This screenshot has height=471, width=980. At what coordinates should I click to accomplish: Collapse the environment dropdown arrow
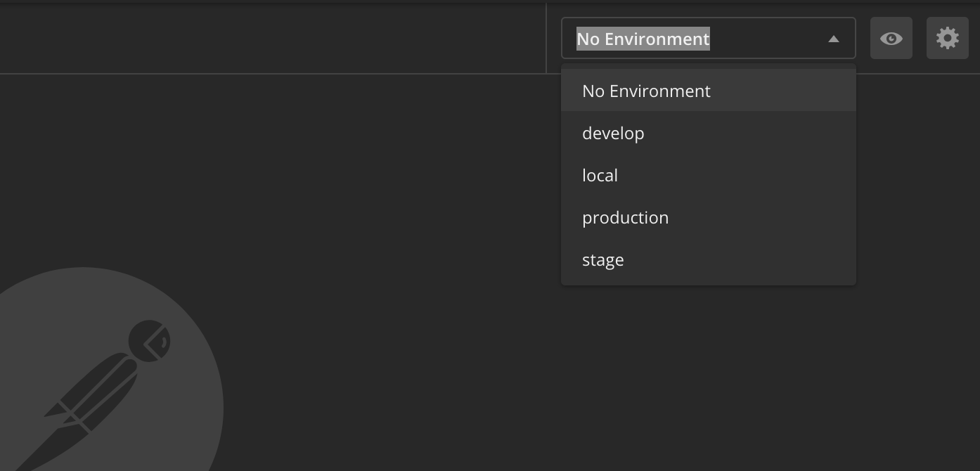(834, 39)
